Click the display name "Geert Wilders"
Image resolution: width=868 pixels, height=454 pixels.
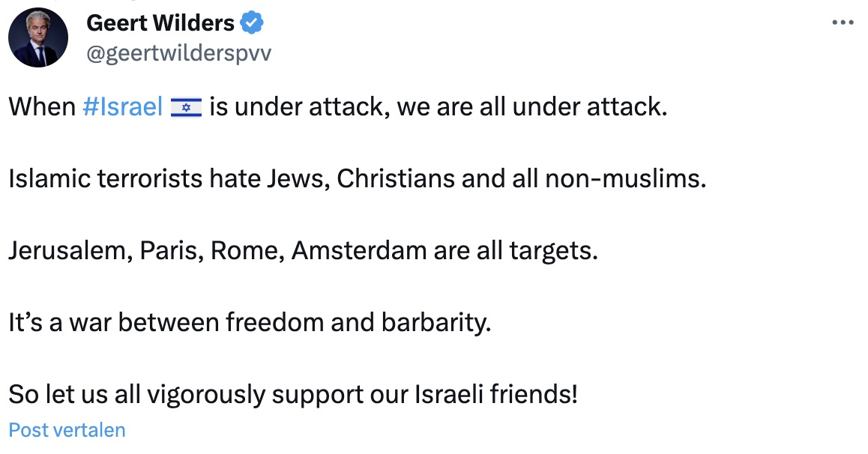160,23
